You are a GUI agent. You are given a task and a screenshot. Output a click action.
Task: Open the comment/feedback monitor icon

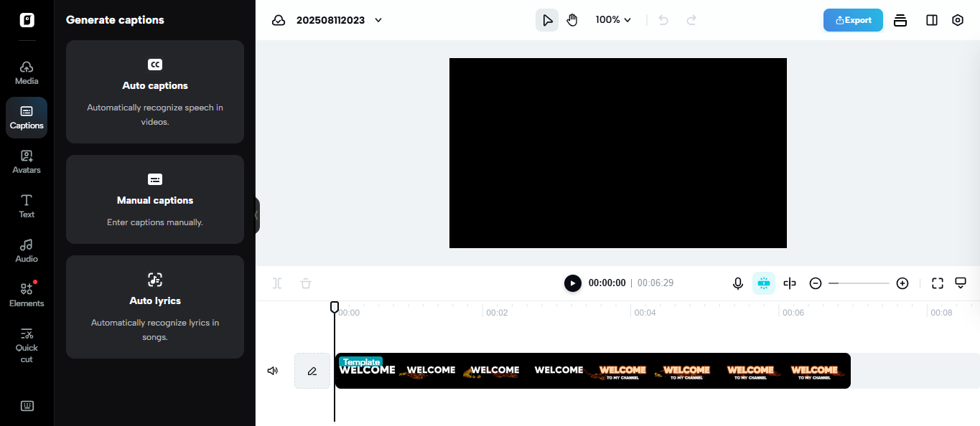coord(961,283)
